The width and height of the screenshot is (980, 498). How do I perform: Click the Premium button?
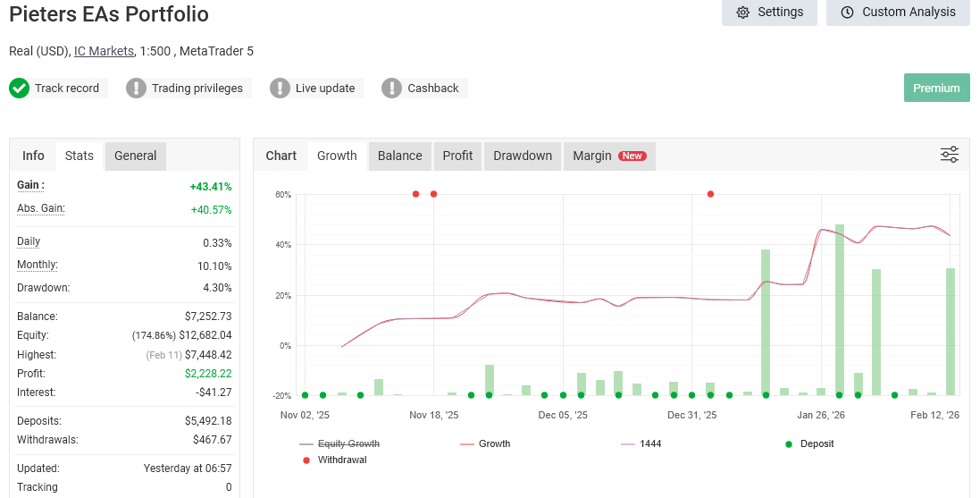936,88
